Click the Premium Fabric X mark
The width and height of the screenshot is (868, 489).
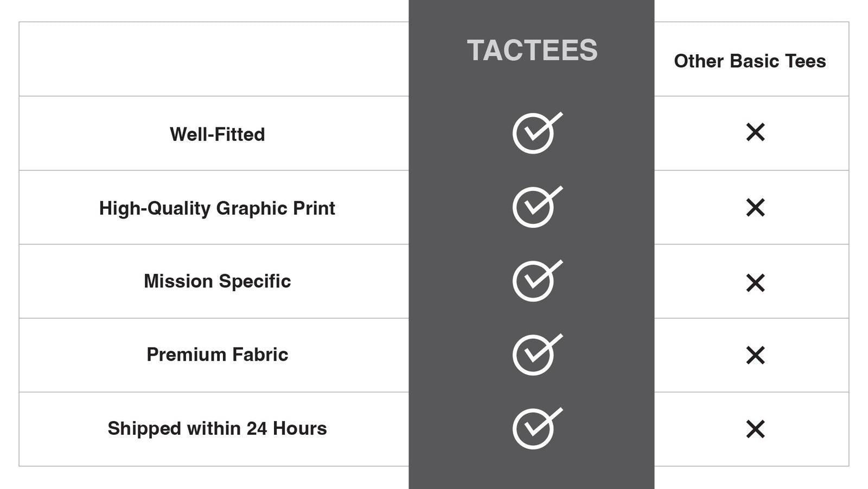pyautogui.click(x=755, y=356)
